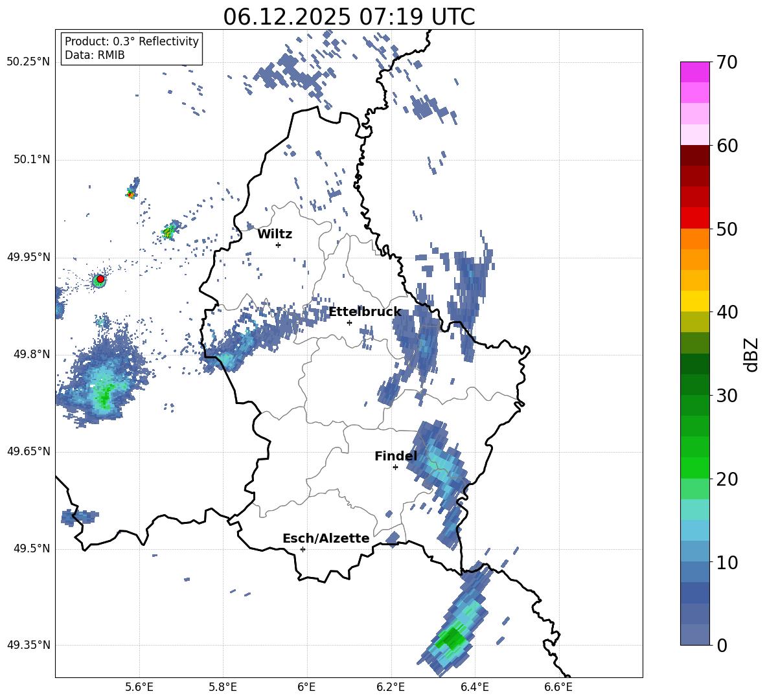767x700 pixels.
Task: Click the bright red swatch just above 50 dBZ
Action: [694, 218]
